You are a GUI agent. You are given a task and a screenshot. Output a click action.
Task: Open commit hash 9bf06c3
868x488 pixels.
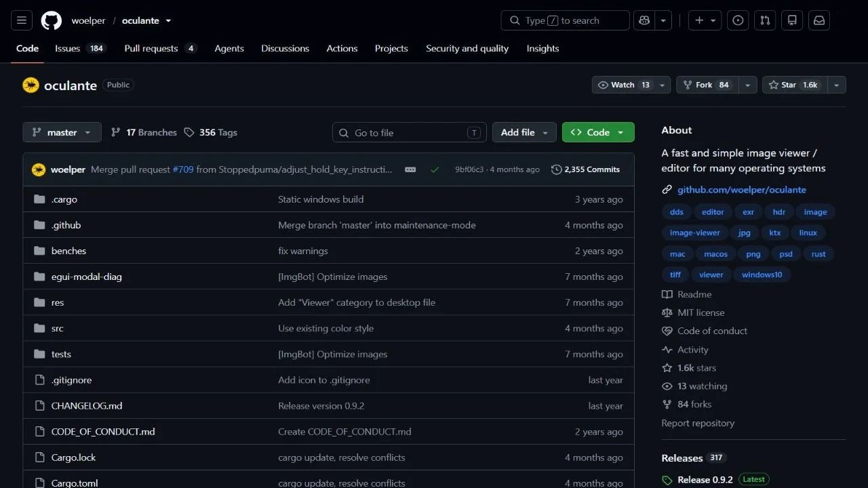click(x=469, y=169)
